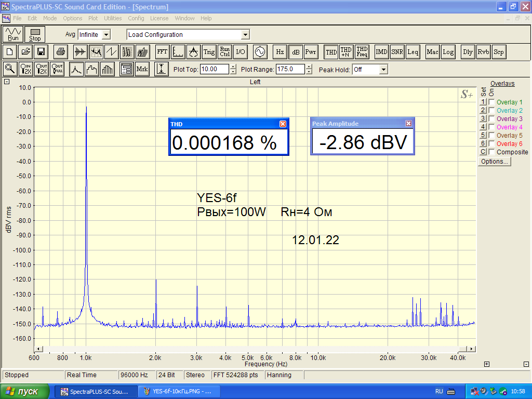
Task: Enable the THD utility button
Action: tap(331, 52)
